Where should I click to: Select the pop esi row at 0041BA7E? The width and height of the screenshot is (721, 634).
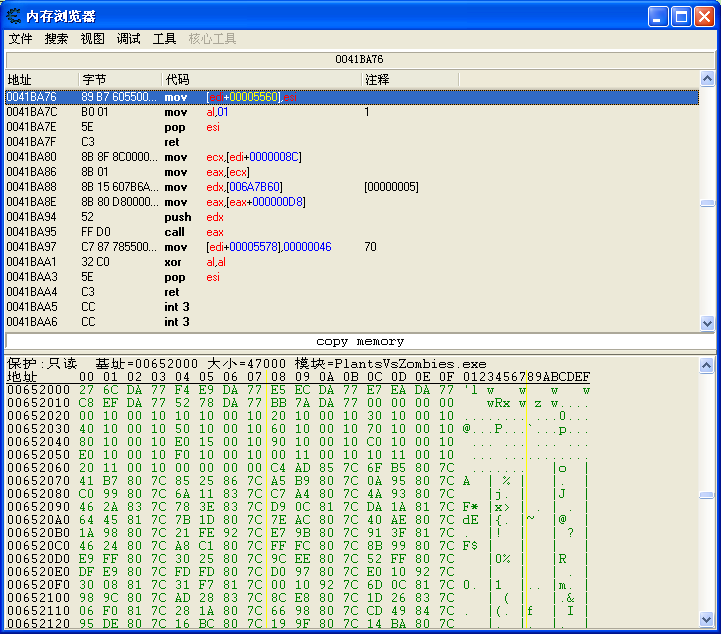pos(352,127)
